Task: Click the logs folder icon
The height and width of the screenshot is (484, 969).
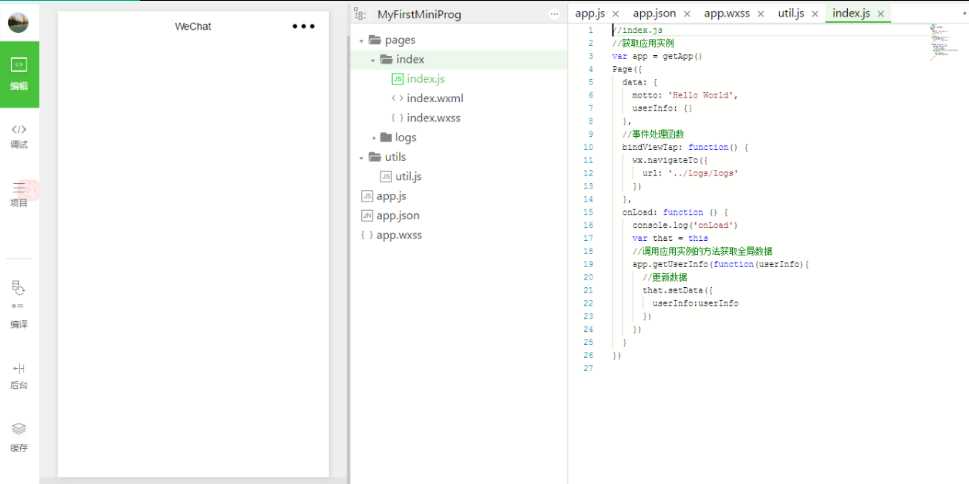Action: click(x=386, y=137)
